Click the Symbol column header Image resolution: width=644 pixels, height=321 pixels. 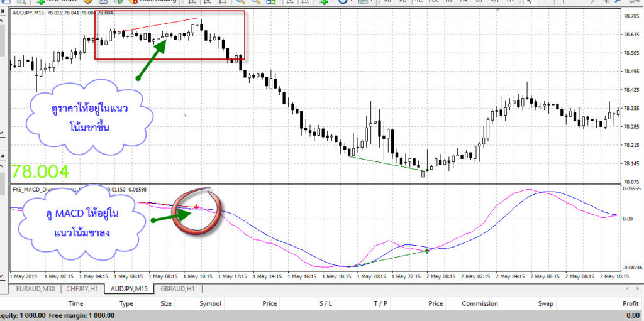(210, 303)
